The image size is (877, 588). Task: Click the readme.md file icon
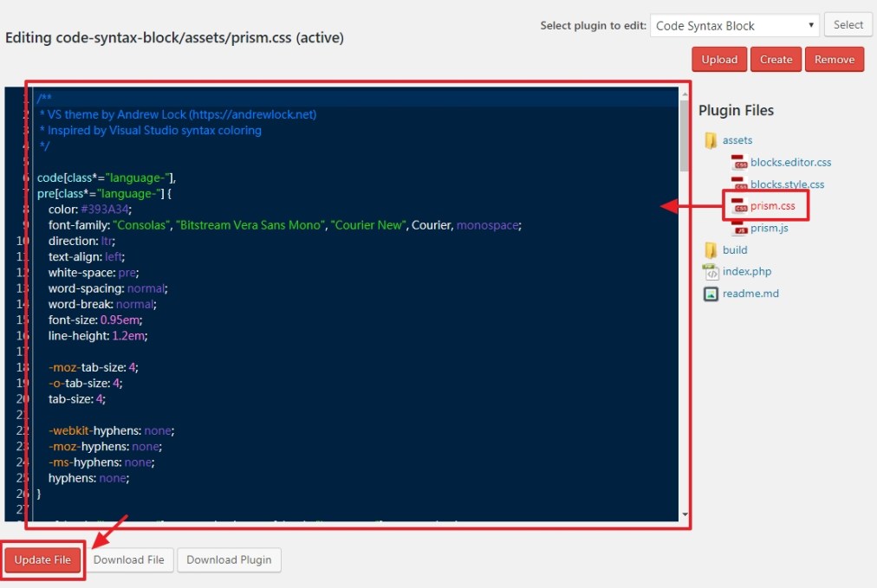click(x=711, y=294)
